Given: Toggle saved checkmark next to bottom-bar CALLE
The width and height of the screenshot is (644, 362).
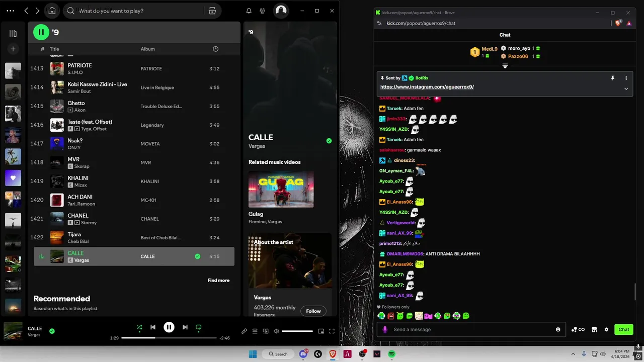Looking at the screenshot, I should 52,331.
